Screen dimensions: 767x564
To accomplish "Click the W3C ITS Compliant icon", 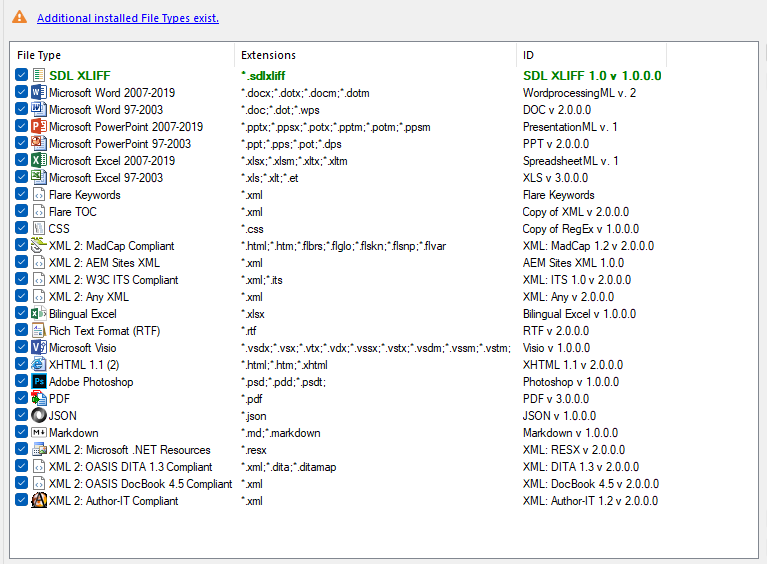I will pyautogui.click(x=39, y=279).
